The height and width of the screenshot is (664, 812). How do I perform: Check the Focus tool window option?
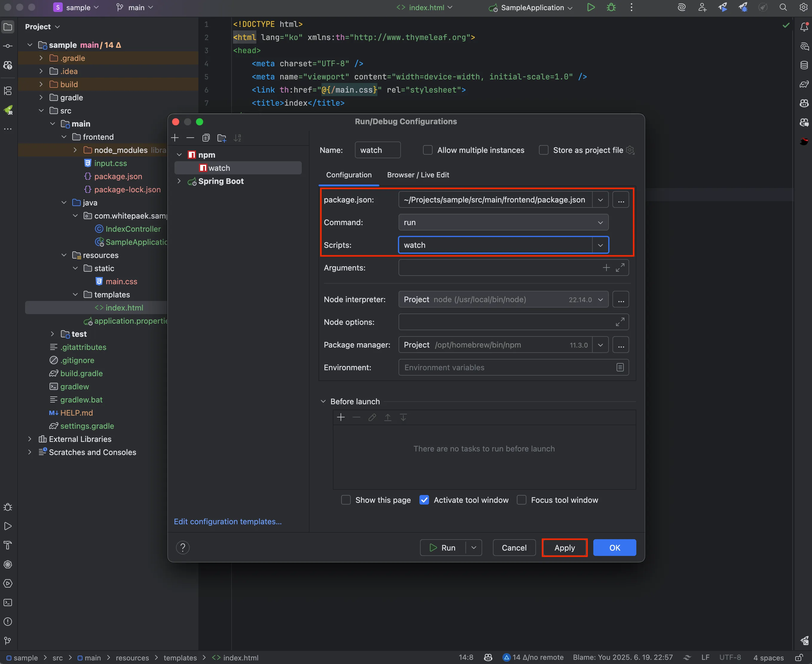point(521,500)
